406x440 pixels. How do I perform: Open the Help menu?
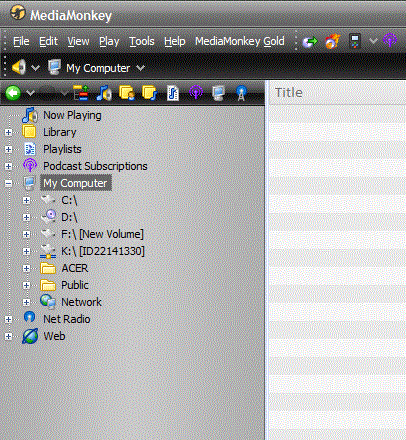[x=175, y=41]
